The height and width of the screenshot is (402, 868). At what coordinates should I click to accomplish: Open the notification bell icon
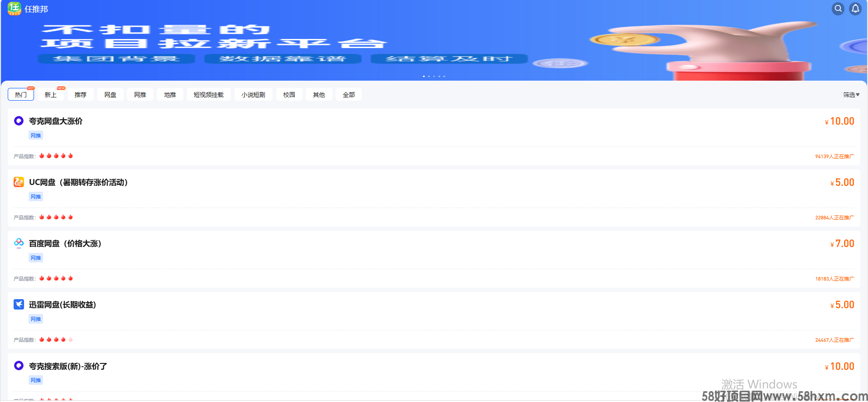[855, 9]
